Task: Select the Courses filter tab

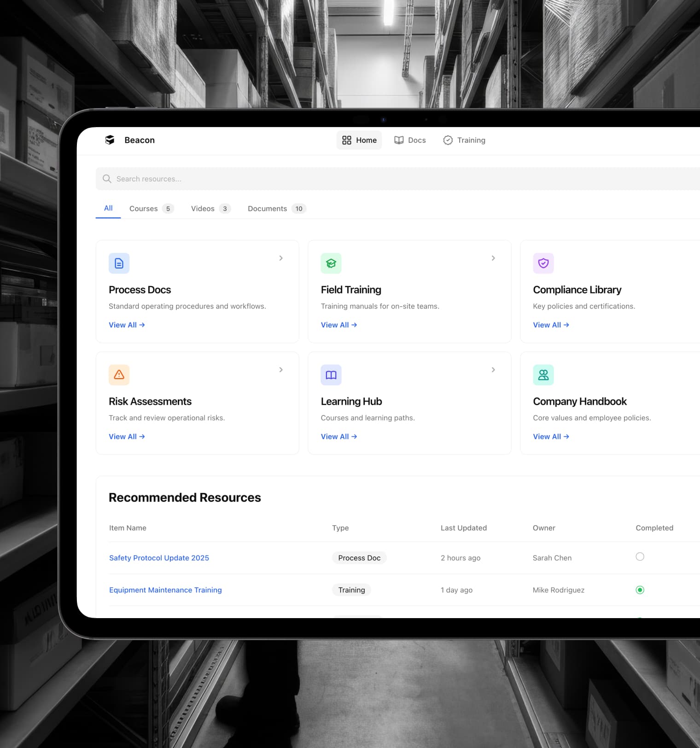Action: 151,209
